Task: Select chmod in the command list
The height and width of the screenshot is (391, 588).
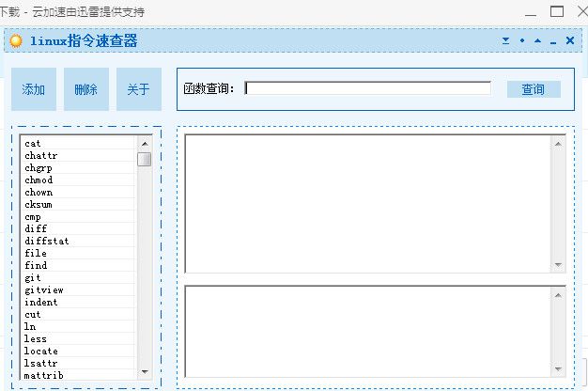Action: 78,180
